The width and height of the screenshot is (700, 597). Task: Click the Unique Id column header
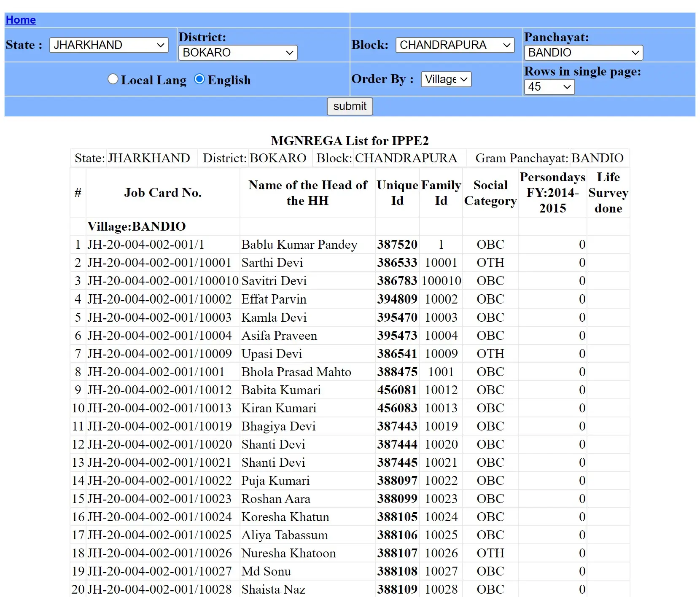397,193
